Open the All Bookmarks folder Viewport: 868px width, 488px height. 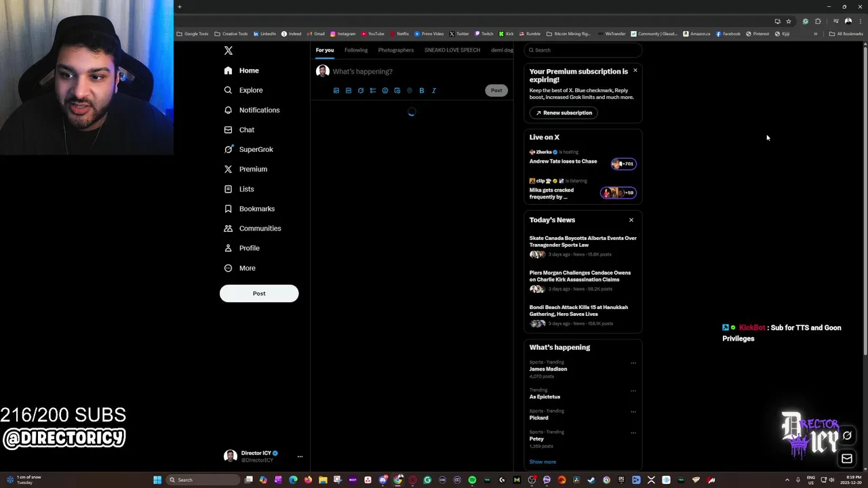pyautogui.click(x=846, y=34)
